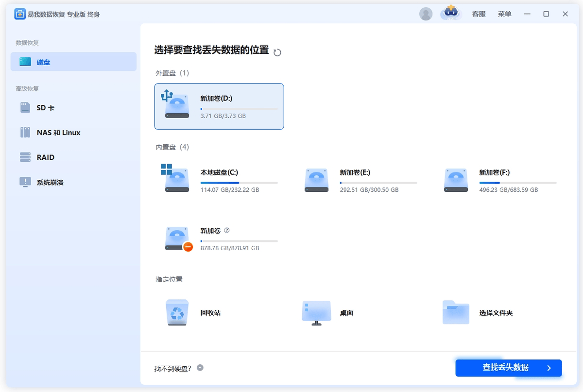Click the 指定位置 section label
The height and width of the screenshot is (392, 583).
pos(169,279)
